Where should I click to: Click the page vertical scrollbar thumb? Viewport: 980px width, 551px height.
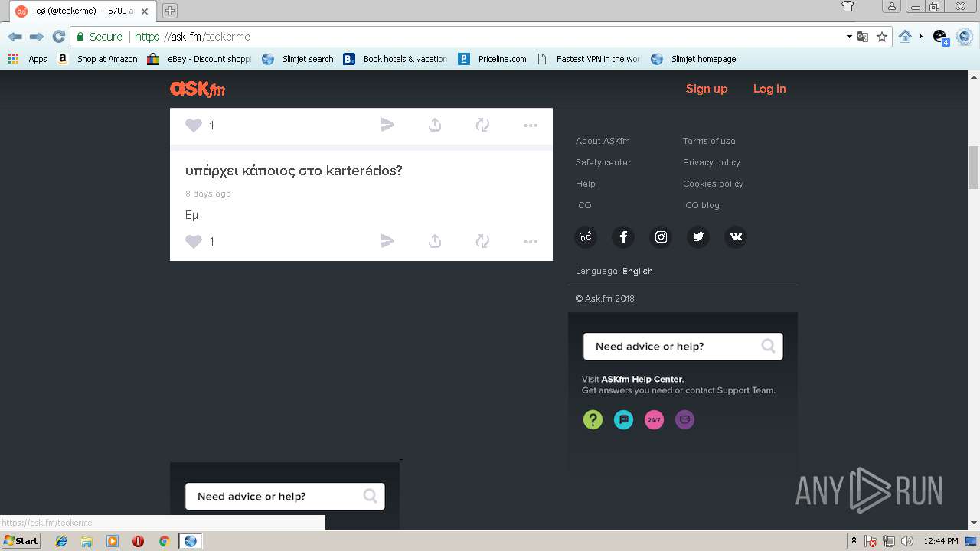point(974,167)
